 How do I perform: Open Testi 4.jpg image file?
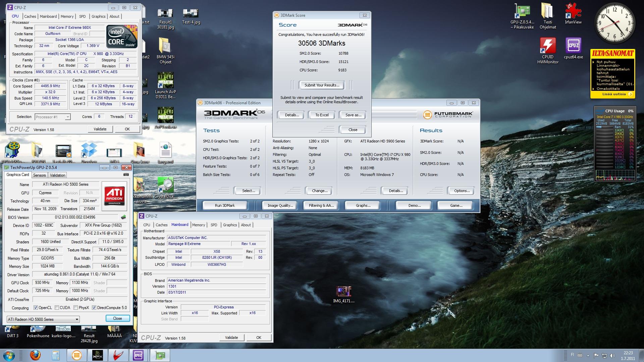click(191, 16)
